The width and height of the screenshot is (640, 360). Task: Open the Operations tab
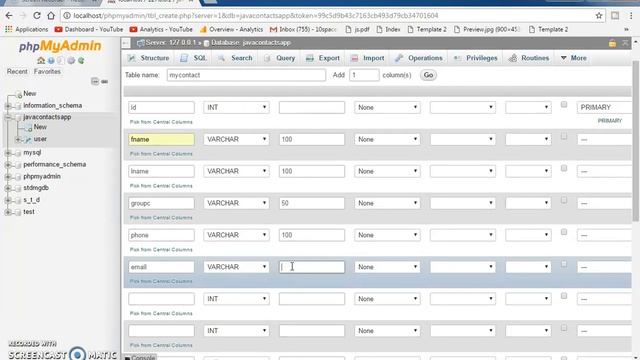pyautogui.click(x=419, y=58)
